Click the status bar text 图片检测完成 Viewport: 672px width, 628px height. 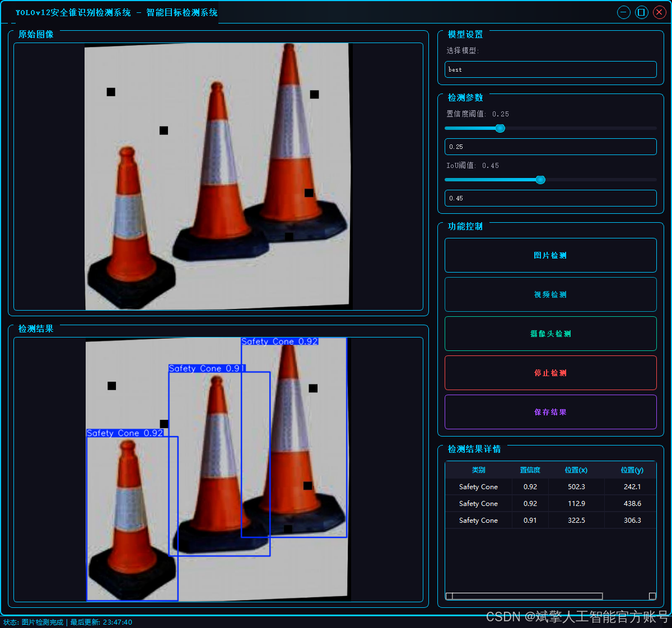[43, 622]
